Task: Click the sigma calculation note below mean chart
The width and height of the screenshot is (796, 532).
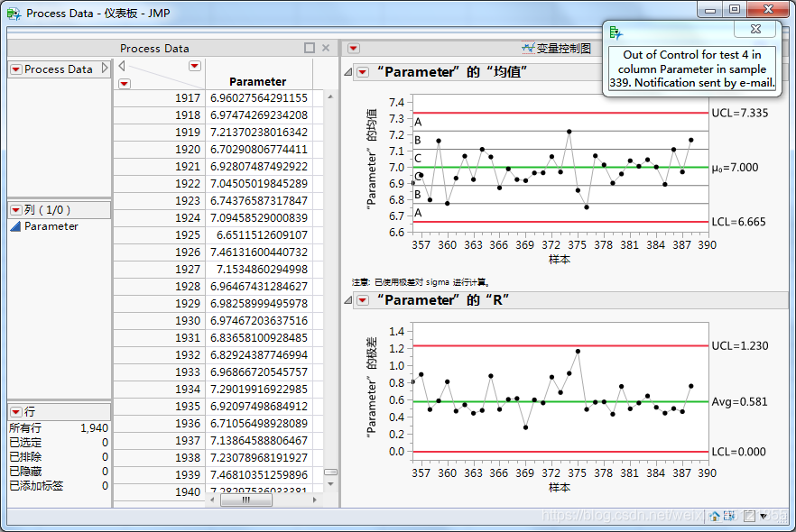Action: click(421, 282)
